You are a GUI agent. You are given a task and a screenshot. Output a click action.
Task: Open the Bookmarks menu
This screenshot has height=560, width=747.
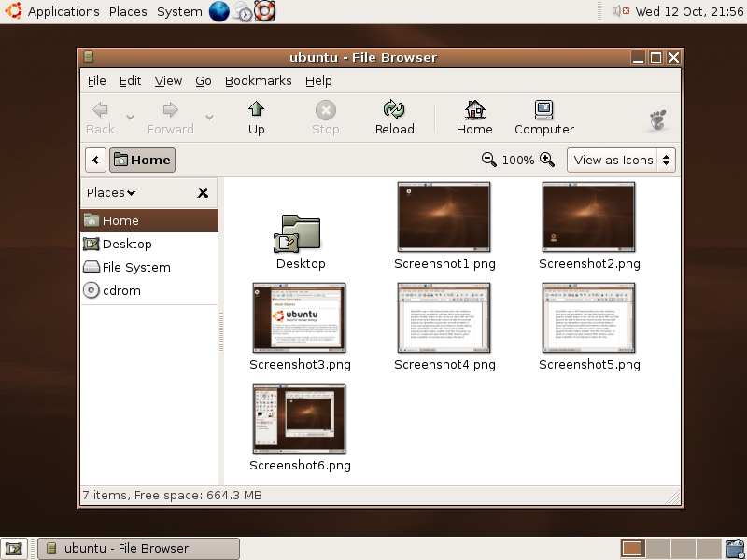pyautogui.click(x=258, y=80)
